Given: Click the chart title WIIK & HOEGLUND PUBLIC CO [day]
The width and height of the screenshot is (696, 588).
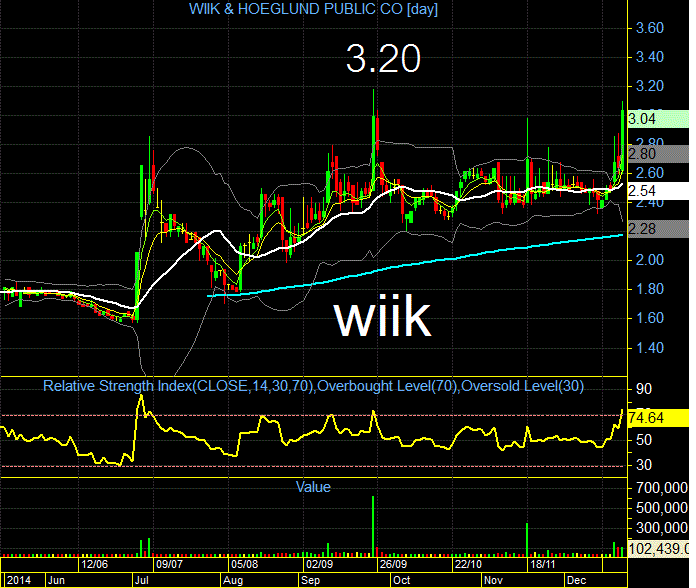Looking at the screenshot, I should [313, 9].
